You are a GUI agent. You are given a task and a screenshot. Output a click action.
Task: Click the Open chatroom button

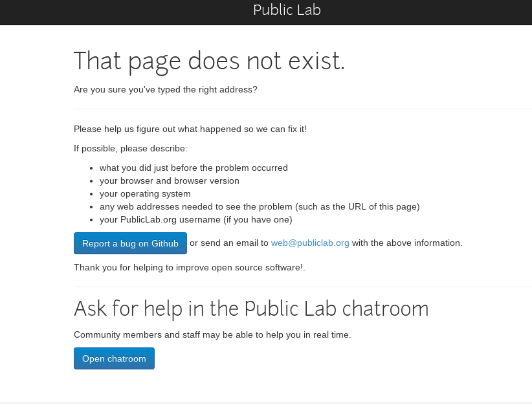point(114,358)
